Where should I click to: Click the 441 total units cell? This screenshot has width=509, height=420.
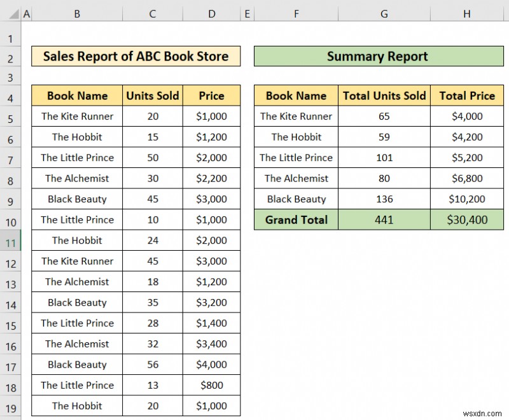[x=384, y=220]
